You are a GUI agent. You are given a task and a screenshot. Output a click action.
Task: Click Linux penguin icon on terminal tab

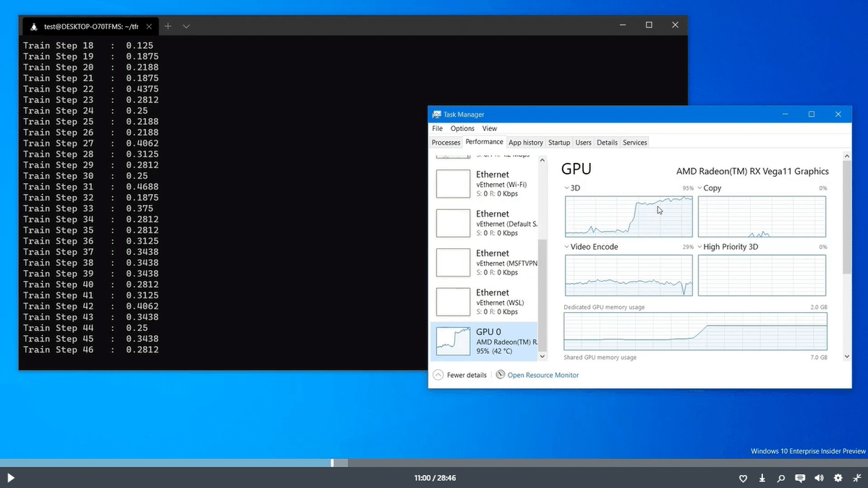coord(33,26)
